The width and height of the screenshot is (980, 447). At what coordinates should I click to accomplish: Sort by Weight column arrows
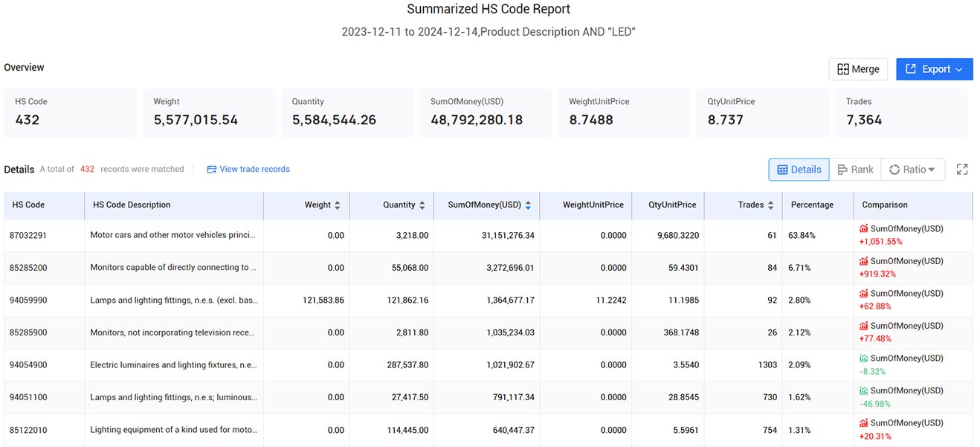(x=338, y=205)
